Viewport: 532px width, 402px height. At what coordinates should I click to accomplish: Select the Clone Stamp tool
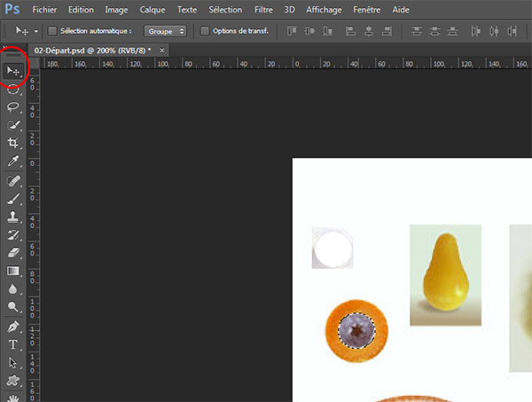(x=13, y=217)
